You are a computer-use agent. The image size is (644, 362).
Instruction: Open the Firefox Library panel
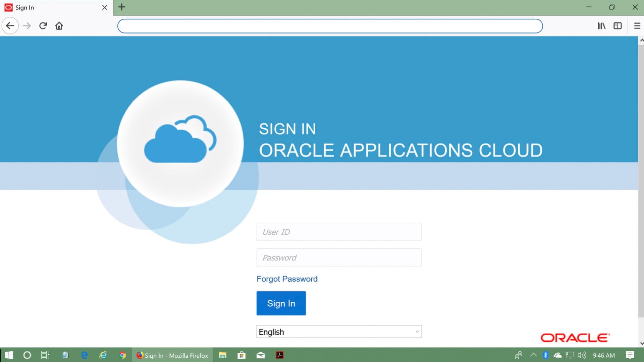pos(601,26)
